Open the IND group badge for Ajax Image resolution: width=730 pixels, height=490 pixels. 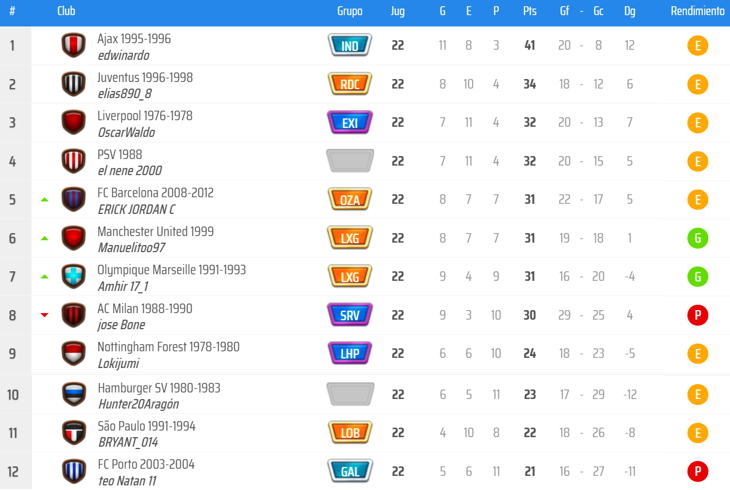(350, 46)
